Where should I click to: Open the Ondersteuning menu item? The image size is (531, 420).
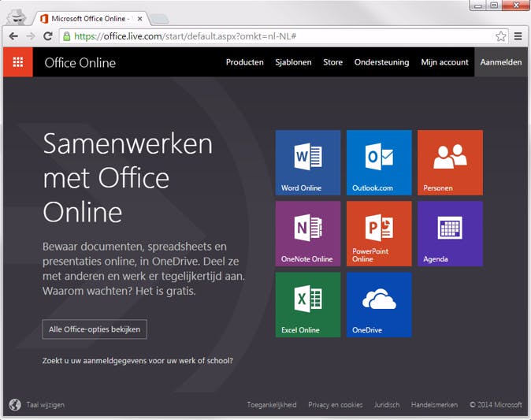point(381,62)
